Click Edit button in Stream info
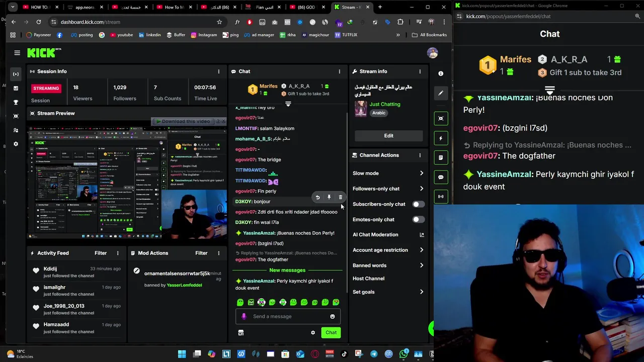644x362 pixels. pos(389,136)
